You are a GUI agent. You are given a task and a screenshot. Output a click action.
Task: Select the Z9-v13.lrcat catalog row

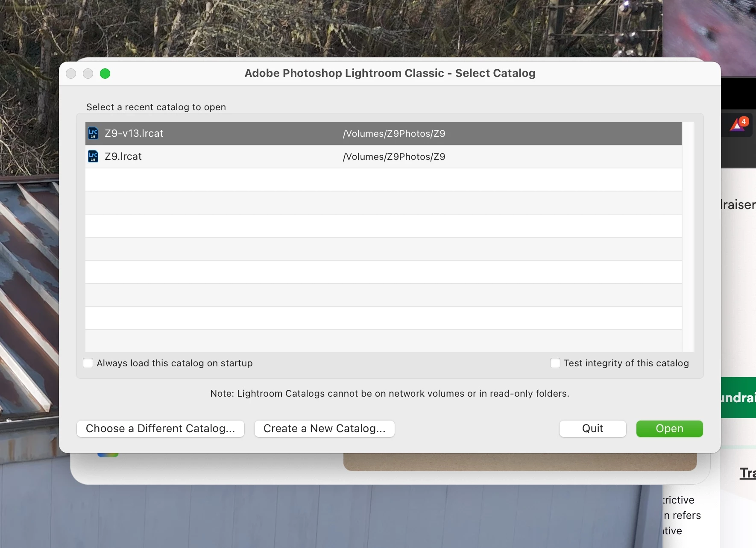tap(383, 133)
